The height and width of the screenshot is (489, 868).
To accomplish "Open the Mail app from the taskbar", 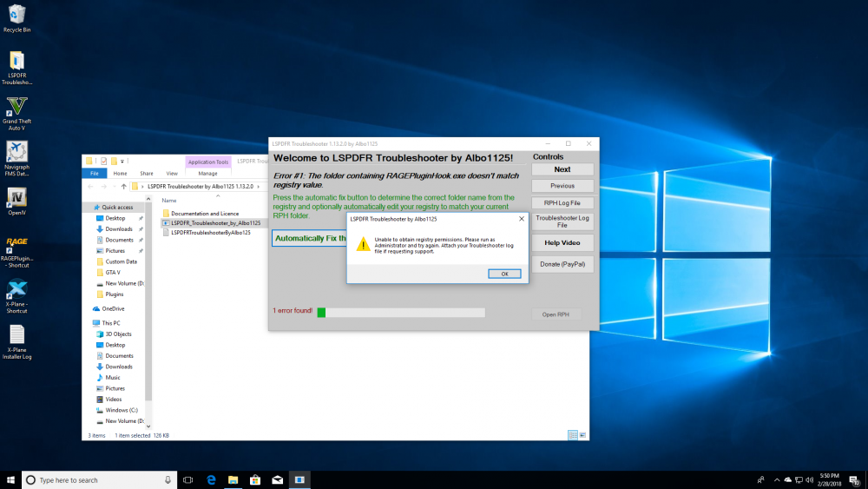I will [x=278, y=479].
